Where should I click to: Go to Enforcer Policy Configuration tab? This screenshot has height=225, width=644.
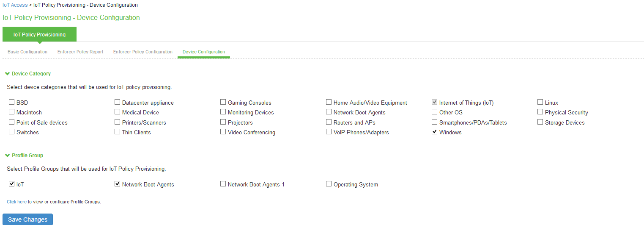[143, 52]
